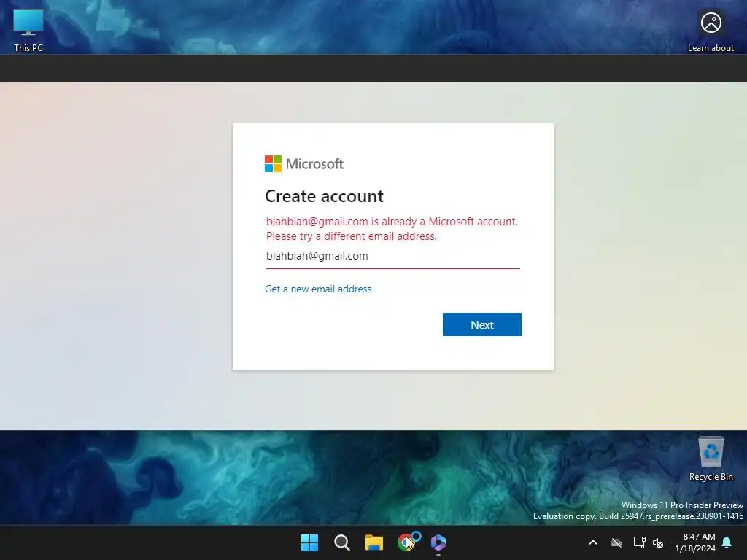Click the OneDrive cloud tray icon
This screenshot has width=747, height=560.
pyautogui.click(x=616, y=542)
